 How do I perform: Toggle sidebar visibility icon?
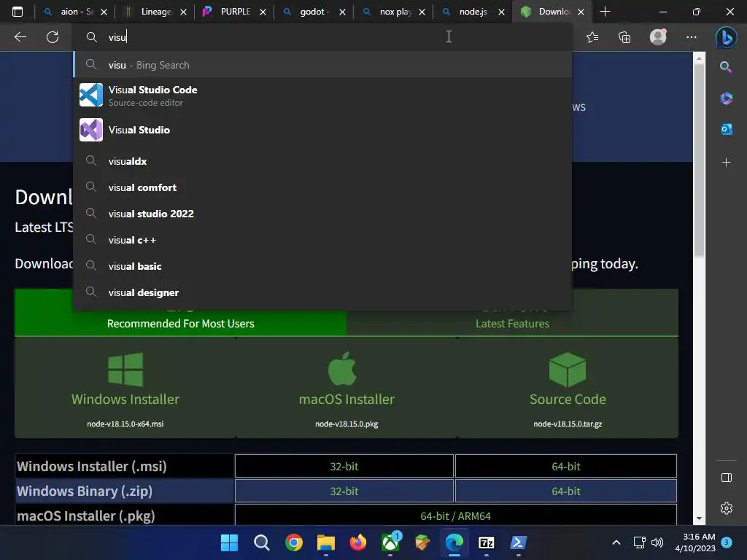[x=726, y=478]
